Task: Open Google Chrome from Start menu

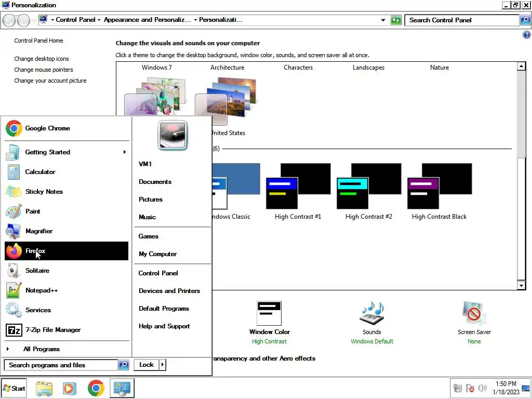Action: click(x=66, y=128)
